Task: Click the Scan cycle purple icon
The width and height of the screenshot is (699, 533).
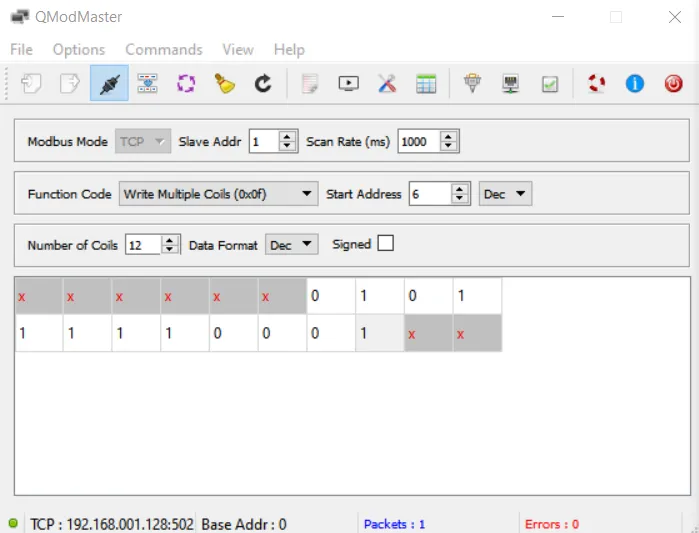Action: pos(186,84)
